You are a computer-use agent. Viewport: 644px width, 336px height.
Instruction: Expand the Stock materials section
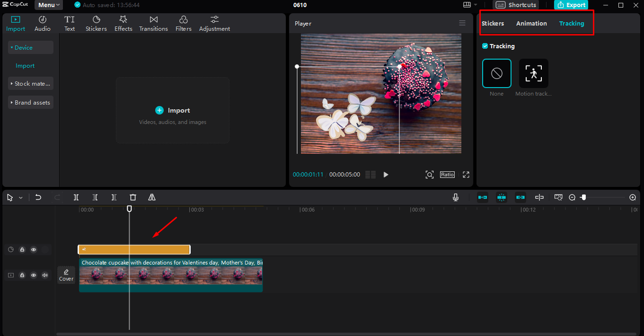click(x=31, y=84)
